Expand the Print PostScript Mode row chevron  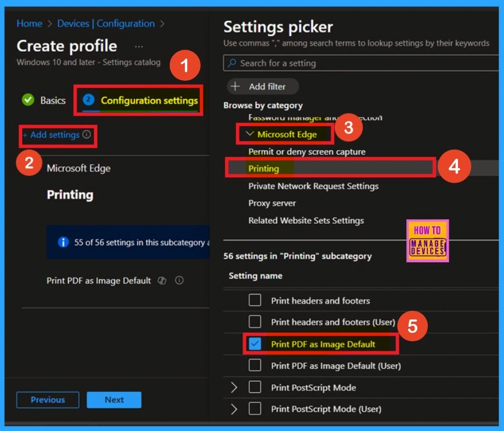(x=234, y=387)
